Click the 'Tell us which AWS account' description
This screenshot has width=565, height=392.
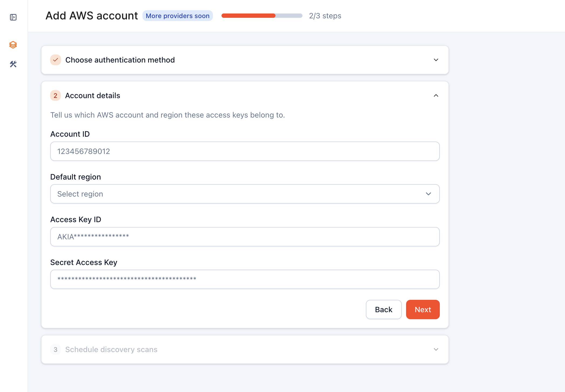pyautogui.click(x=168, y=115)
